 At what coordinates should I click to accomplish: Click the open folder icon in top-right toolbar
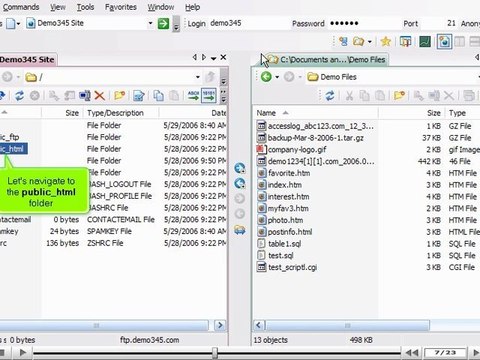click(x=359, y=41)
